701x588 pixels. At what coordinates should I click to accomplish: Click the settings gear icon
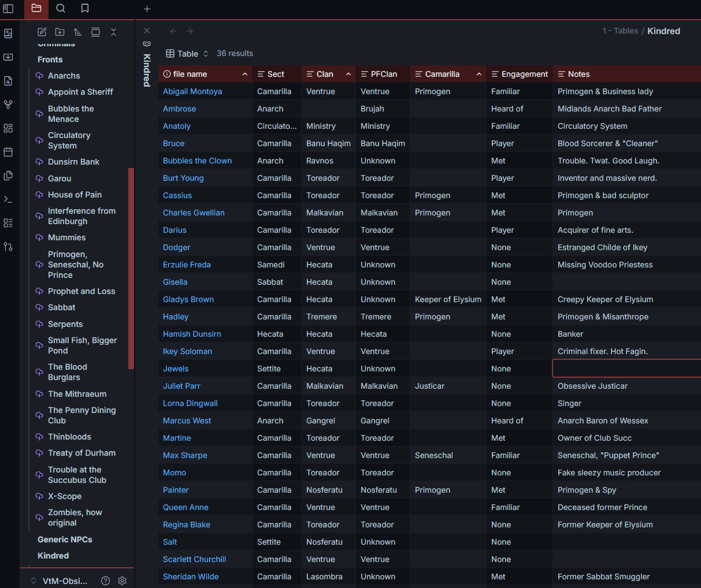(x=122, y=580)
